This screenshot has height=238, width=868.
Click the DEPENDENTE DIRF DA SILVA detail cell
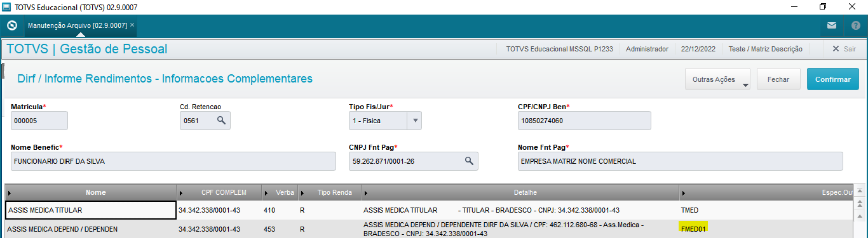pos(520,229)
